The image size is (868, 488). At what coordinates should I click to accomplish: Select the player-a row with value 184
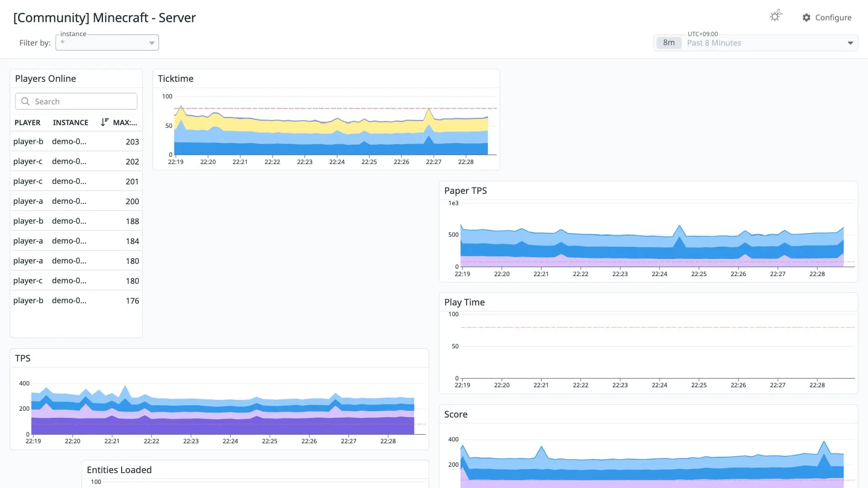pos(76,241)
